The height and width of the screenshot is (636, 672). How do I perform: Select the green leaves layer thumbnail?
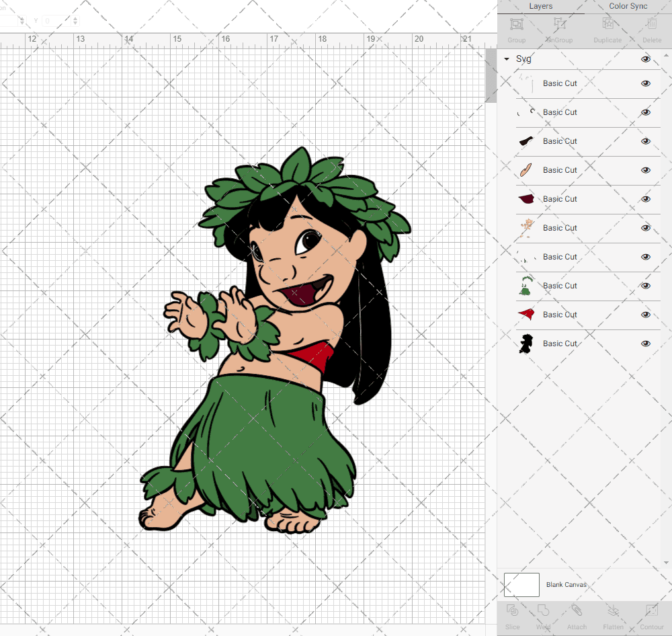coord(526,286)
